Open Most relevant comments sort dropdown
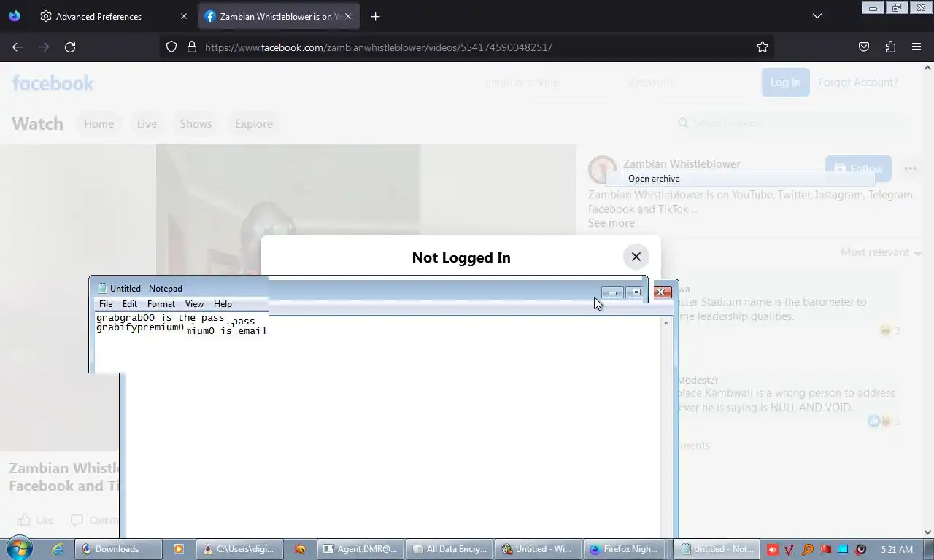The height and width of the screenshot is (560, 934). (881, 252)
